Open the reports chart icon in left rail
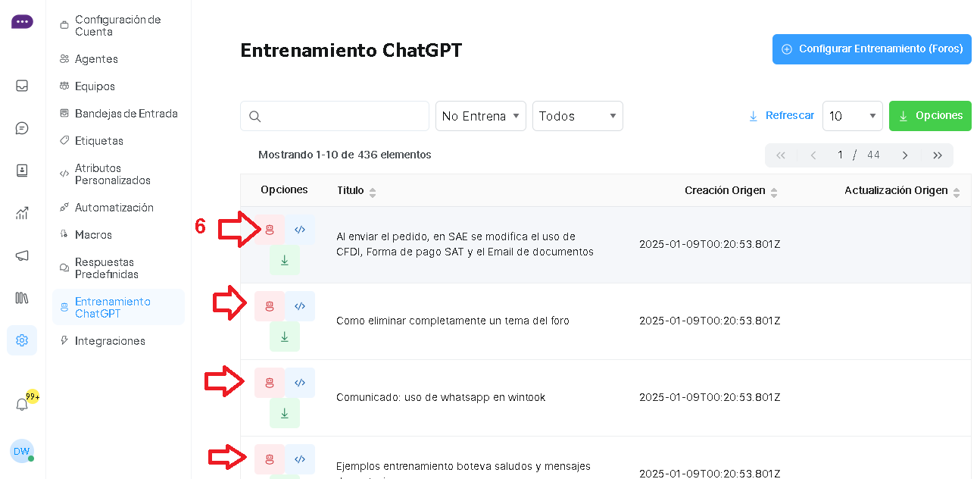 coord(22,213)
